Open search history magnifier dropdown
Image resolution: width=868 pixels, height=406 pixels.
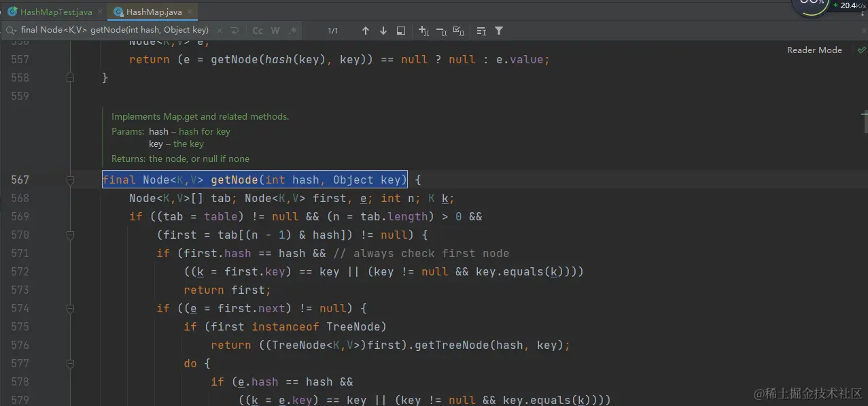point(12,31)
